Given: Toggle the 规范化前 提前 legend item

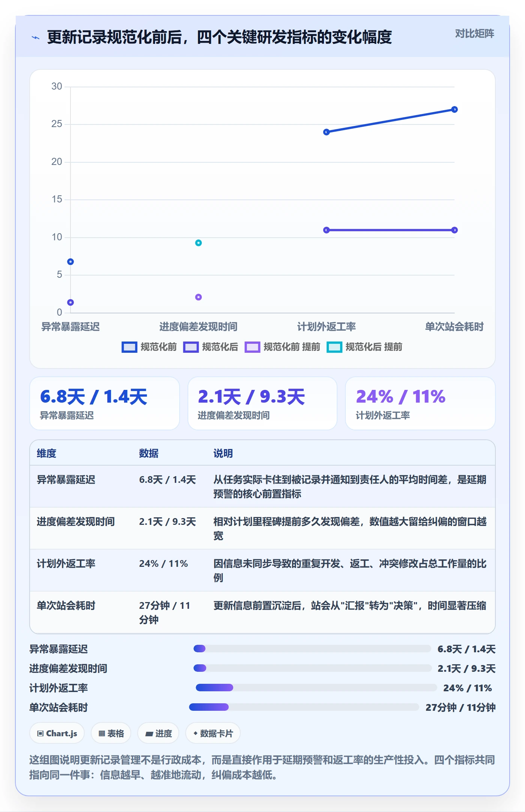Looking at the screenshot, I should coord(282,347).
